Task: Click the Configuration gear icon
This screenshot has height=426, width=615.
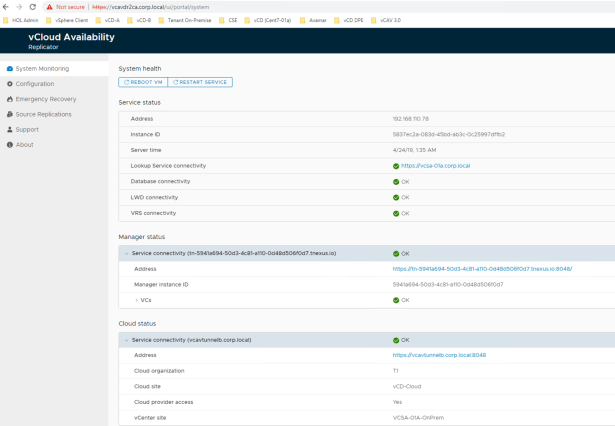Action: click(9, 84)
